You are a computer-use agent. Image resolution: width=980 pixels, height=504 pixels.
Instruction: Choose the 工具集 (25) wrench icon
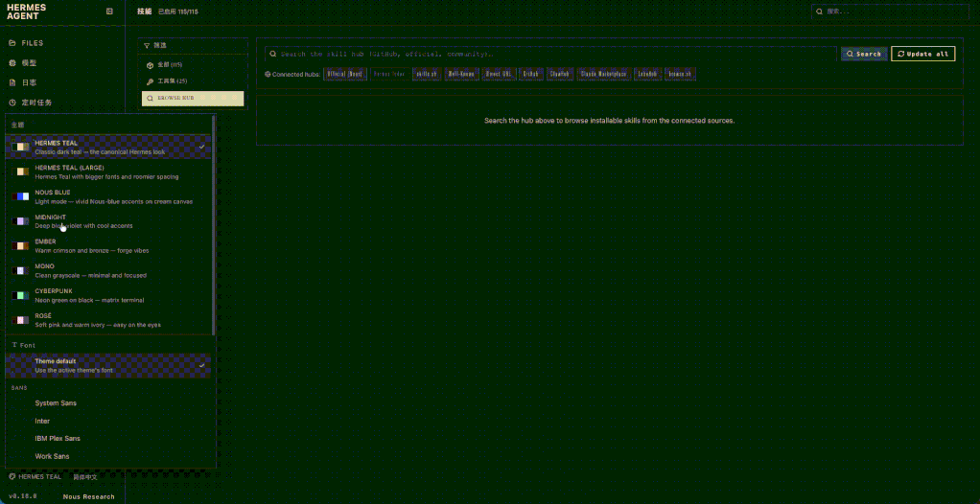(x=150, y=81)
